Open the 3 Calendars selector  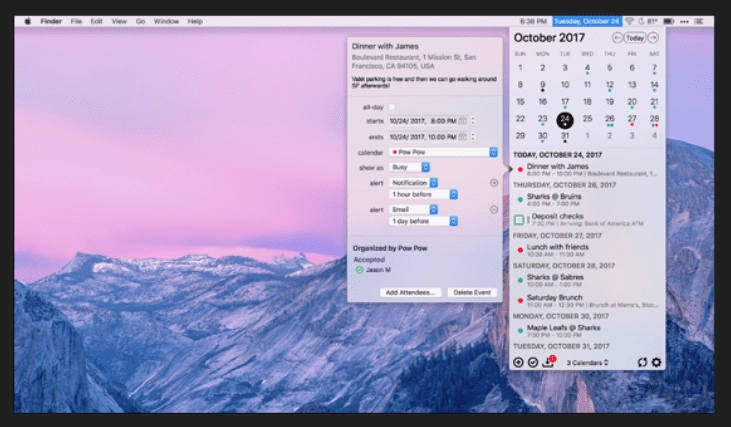pyautogui.click(x=587, y=362)
